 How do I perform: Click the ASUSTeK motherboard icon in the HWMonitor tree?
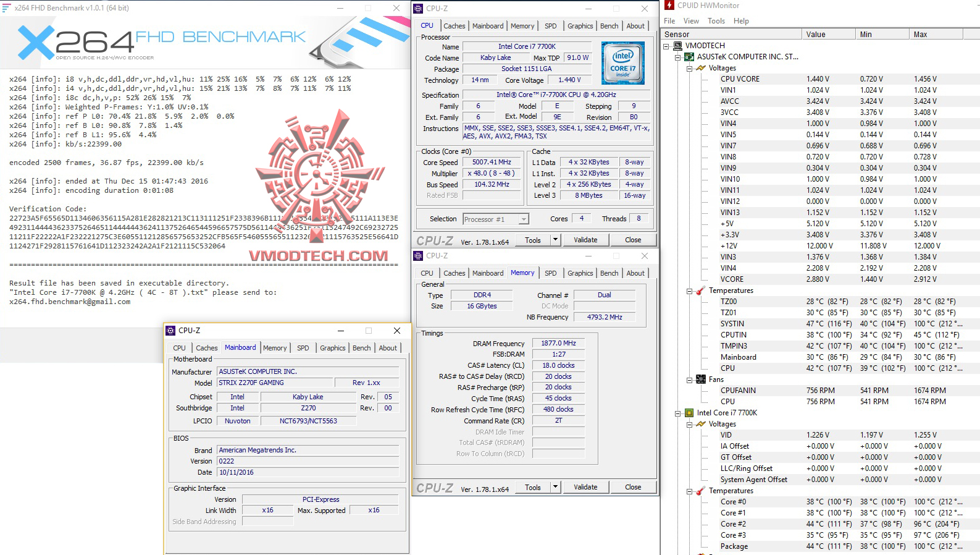click(x=689, y=57)
